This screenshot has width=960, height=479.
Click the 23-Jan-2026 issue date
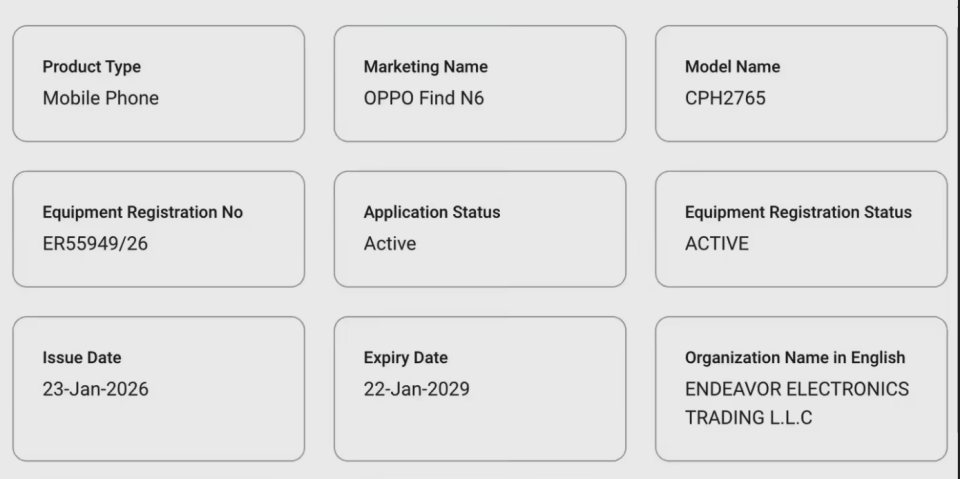coord(95,389)
